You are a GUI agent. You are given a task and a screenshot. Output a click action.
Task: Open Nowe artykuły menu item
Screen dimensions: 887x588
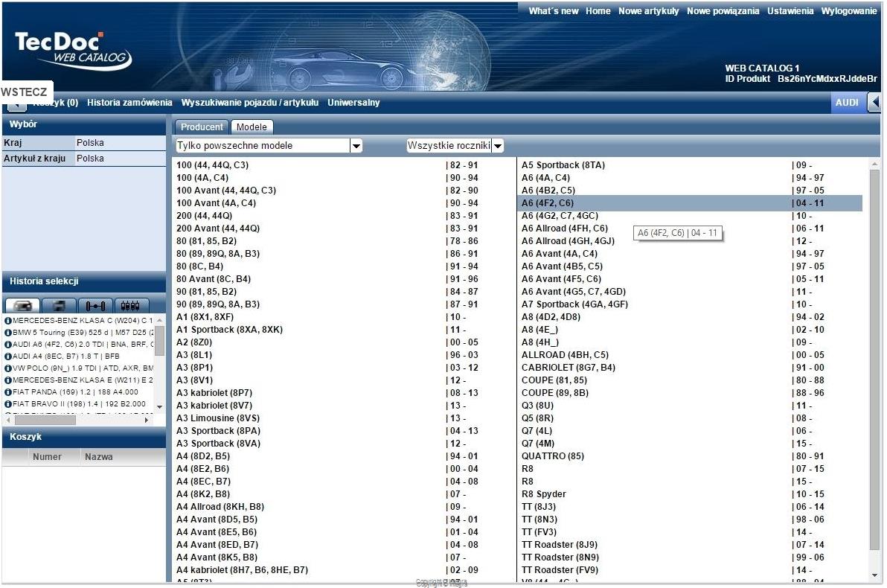coord(648,10)
